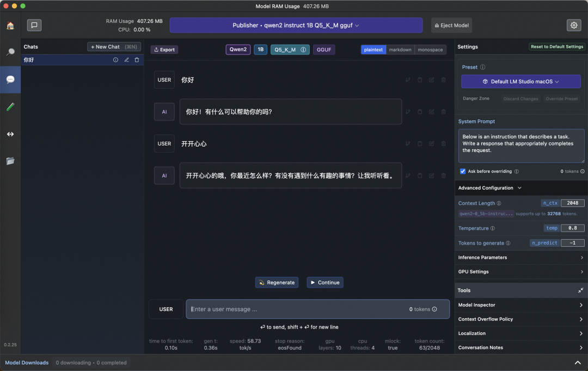Branch from the USER 你好 message
Image resolution: width=588 pixels, height=371 pixels.
(x=408, y=80)
